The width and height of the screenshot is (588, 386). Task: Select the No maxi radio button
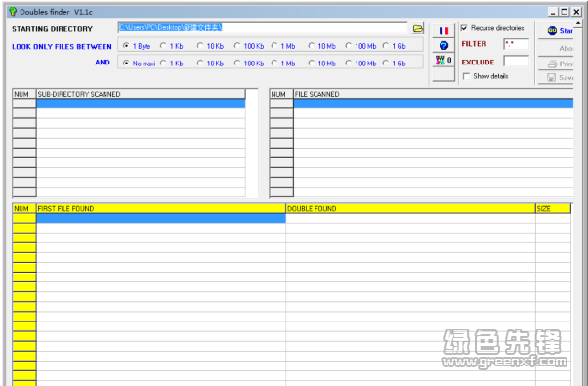coord(126,63)
